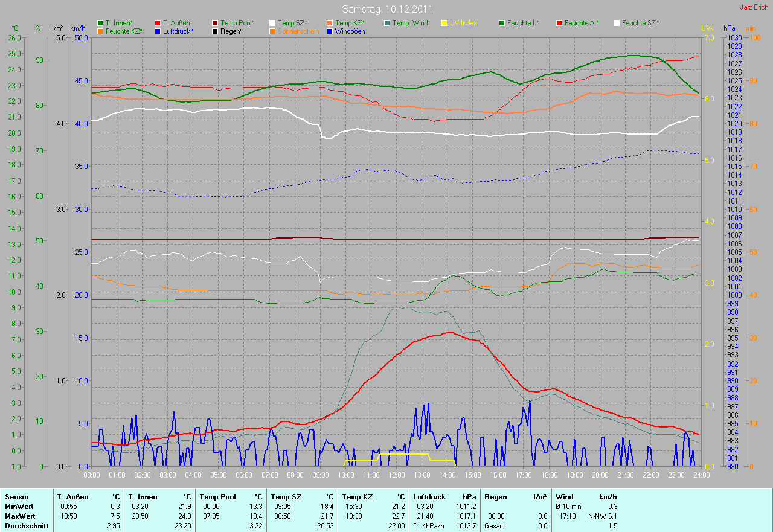Click the red T. Außen legend square
The image size is (773, 532).
158,23
